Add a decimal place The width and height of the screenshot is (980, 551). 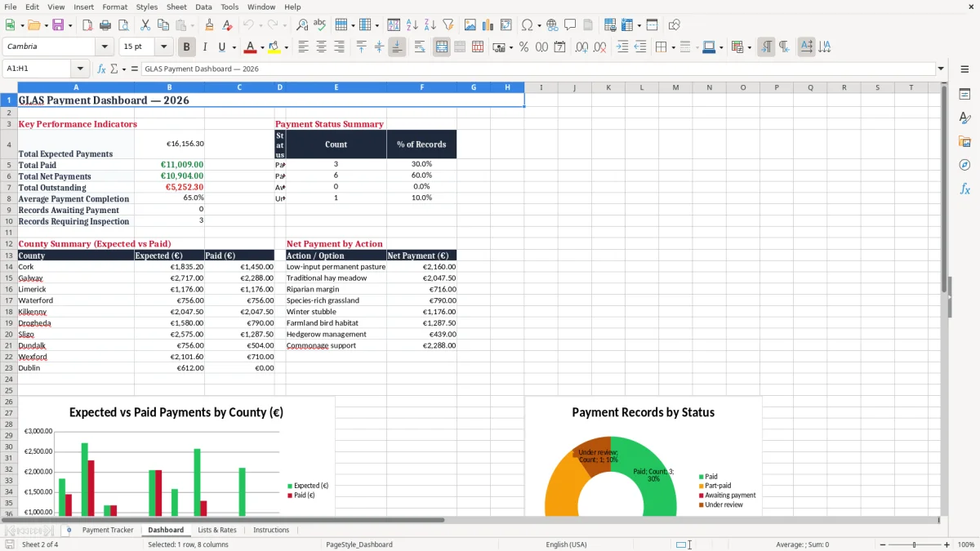coord(581,47)
